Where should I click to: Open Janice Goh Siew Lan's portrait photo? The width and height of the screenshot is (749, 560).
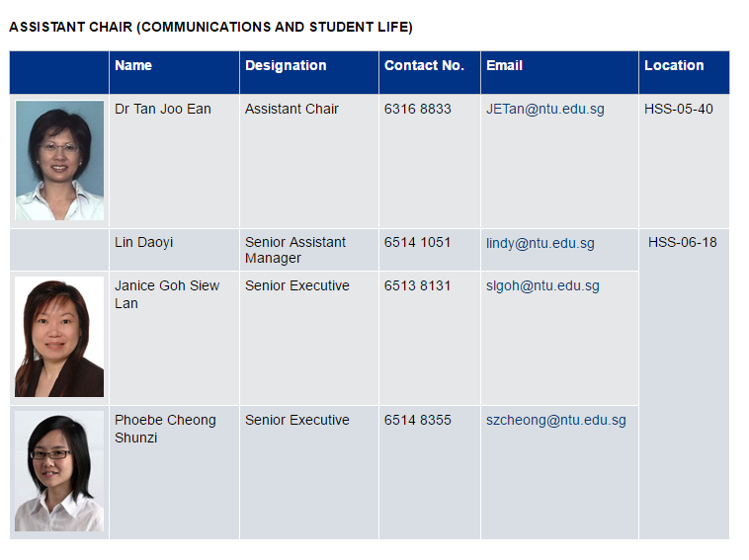point(59,337)
